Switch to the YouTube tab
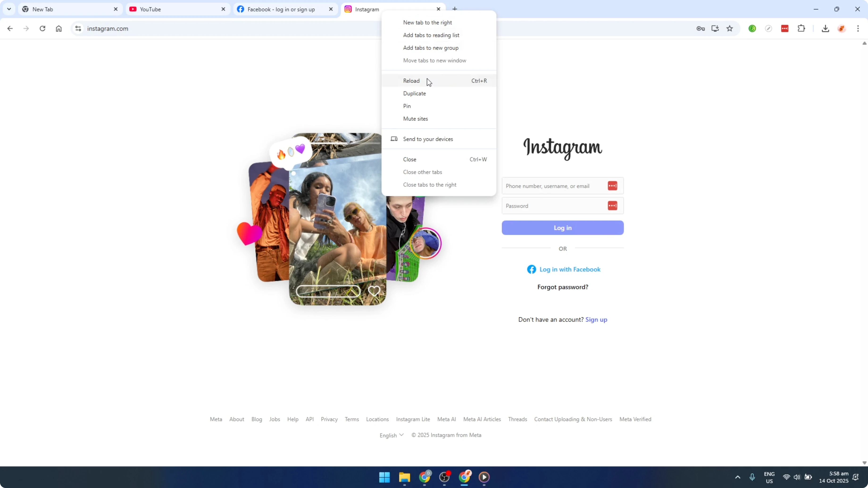 click(x=178, y=9)
